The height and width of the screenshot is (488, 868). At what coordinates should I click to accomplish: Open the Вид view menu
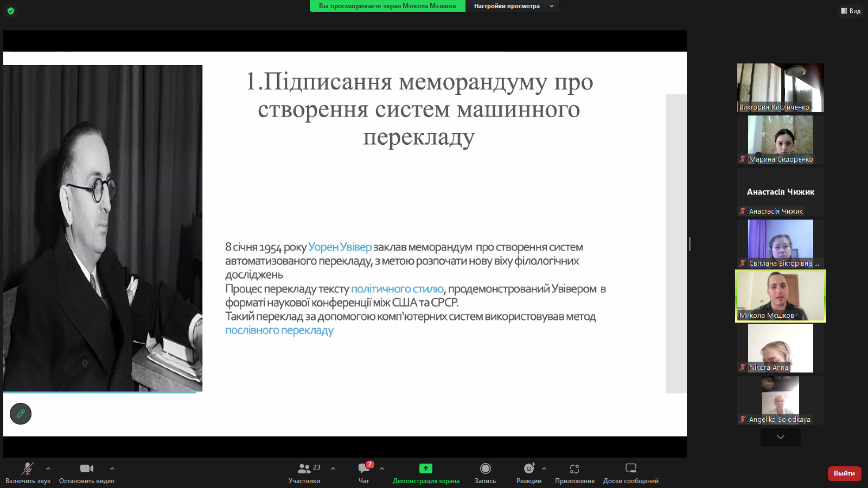tap(851, 11)
